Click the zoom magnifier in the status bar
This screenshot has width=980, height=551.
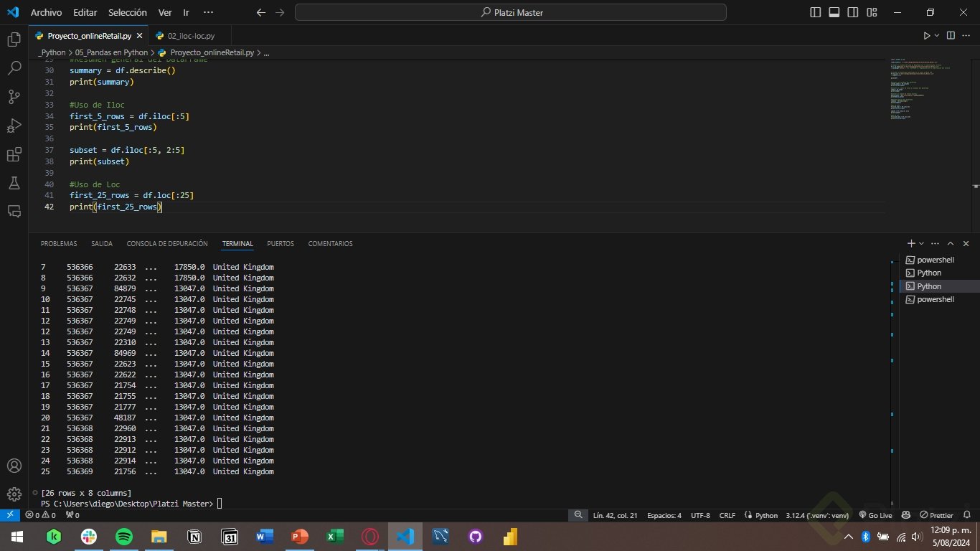tap(578, 515)
